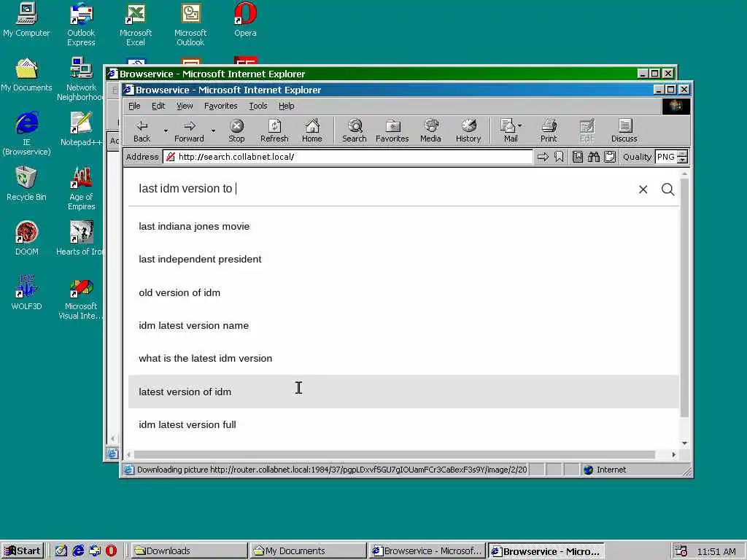The image size is (747, 560).
Task: Select suggestion "latest version of idm"
Action: point(403,392)
